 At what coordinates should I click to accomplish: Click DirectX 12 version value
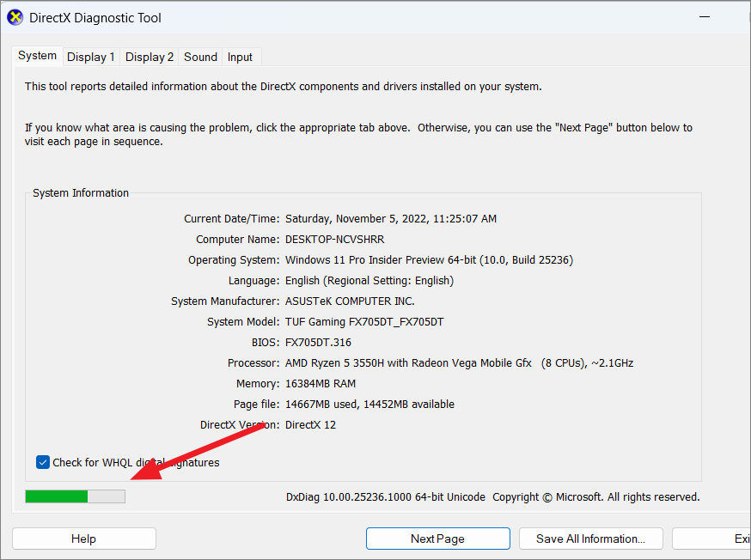click(310, 424)
